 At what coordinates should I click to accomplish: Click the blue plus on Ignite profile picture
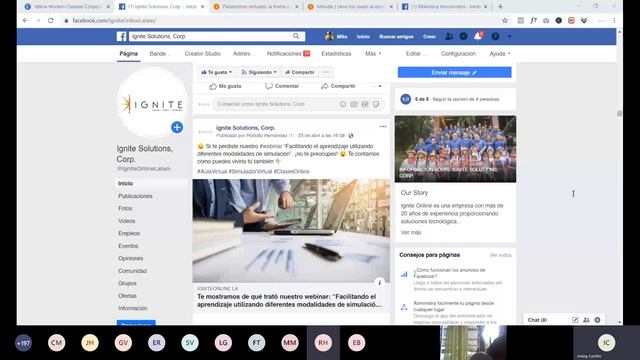coord(177,127)
